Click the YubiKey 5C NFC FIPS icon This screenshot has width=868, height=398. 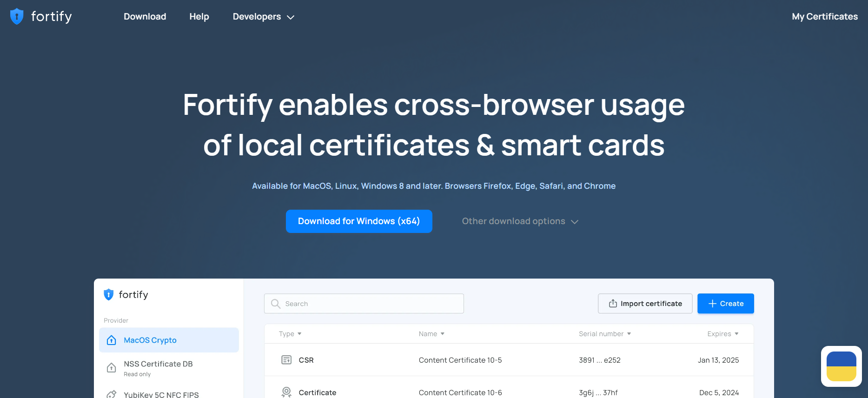pos(112,394)
